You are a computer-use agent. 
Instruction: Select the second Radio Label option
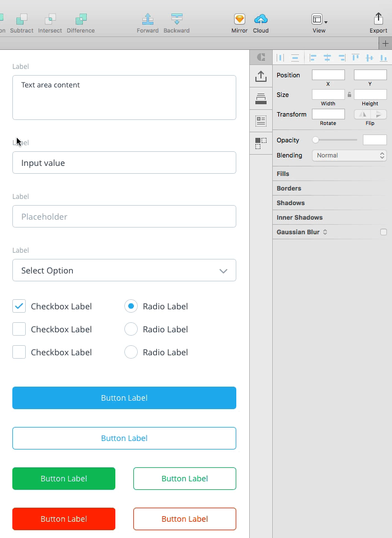(x=131, y=329)
